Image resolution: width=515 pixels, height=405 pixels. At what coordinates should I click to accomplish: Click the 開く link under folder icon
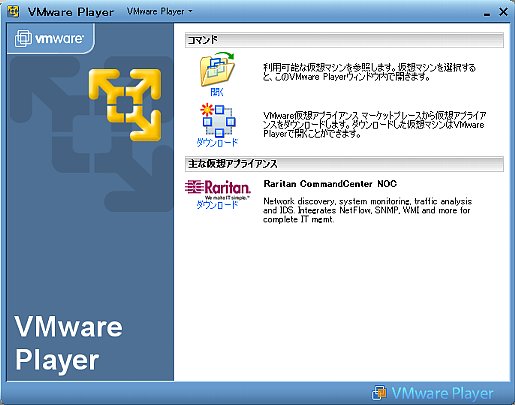(x=217, y=92)
